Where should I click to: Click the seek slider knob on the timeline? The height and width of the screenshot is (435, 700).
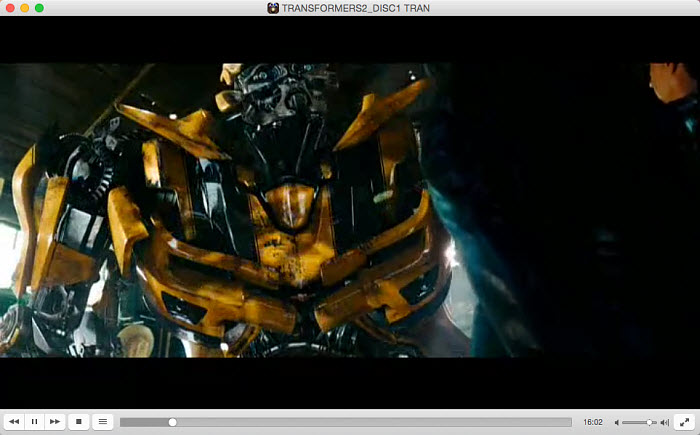[172, 422]
